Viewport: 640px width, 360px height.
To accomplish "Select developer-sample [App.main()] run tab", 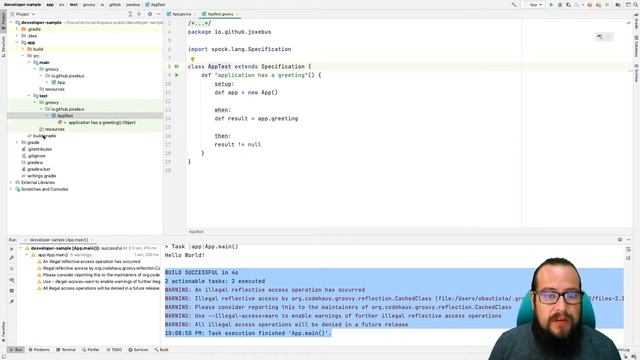I will click(x=58, y=240).
